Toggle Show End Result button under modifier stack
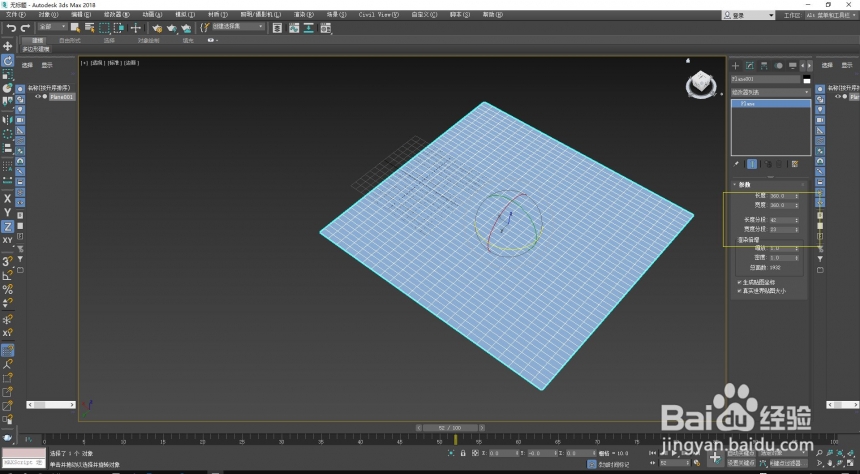The image size is (860, 474). click(752, 163)
